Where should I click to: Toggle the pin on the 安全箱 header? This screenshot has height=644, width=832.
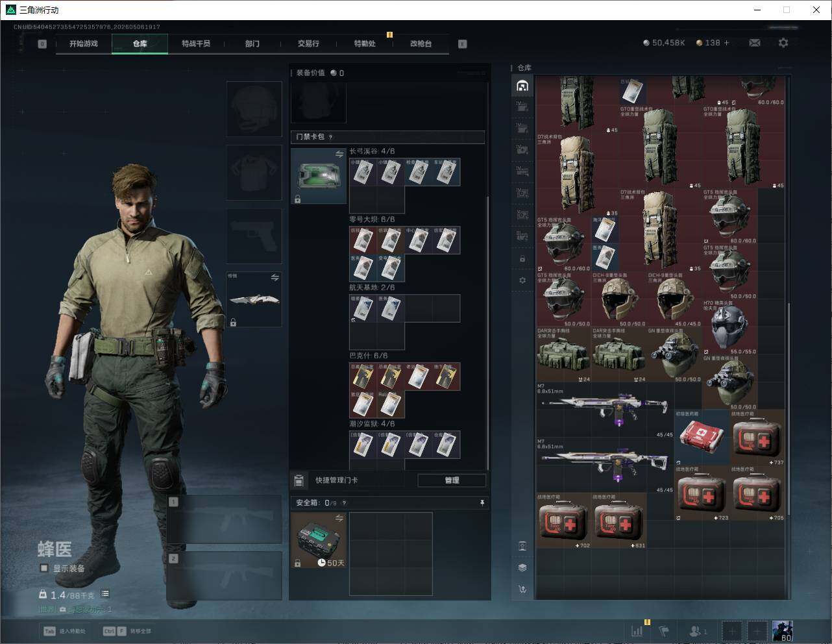pyautogui.click(x=482, y=502)
